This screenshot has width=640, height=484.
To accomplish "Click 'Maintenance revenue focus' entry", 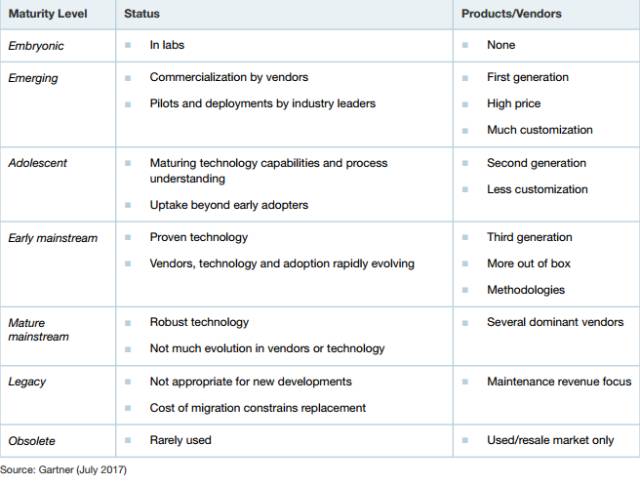I will tap(559, 381).
